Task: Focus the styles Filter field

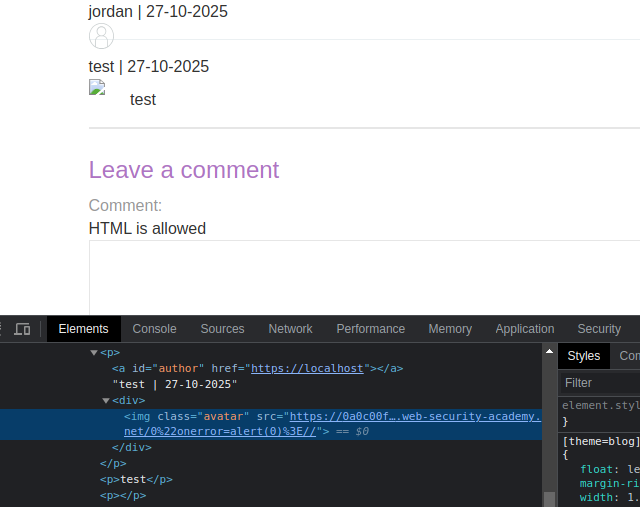Action: [x=600, y=383]
